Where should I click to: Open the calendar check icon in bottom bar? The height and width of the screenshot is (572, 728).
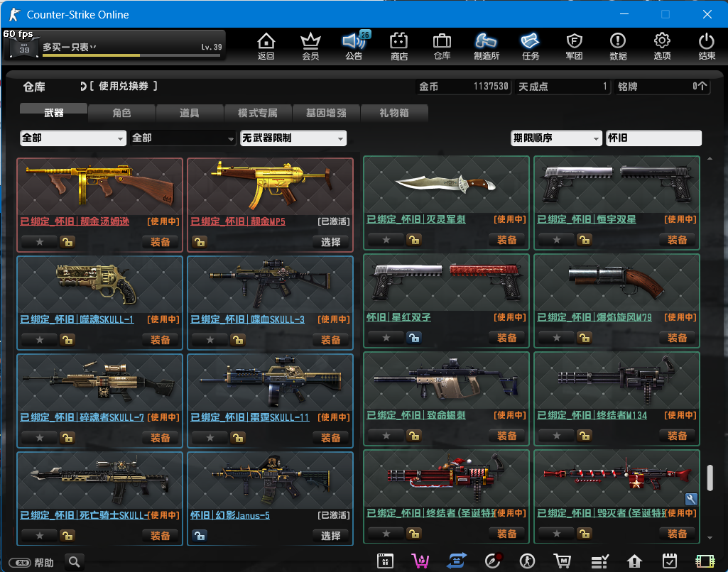click(x=670, y=561)
